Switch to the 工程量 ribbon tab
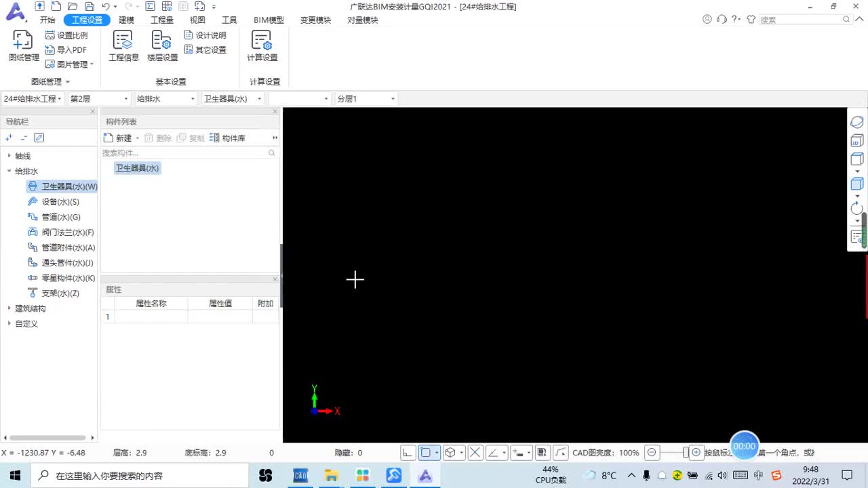 162,20
